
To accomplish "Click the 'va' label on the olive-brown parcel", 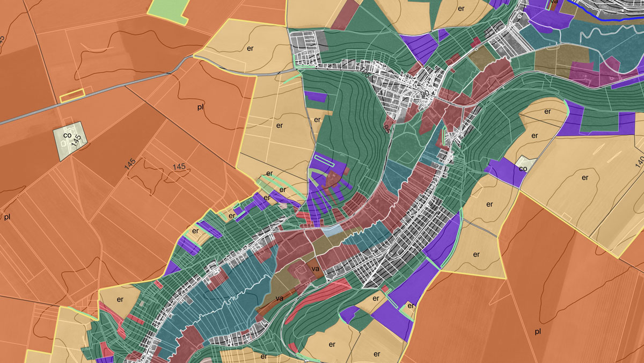I will (x=280, y=298).
